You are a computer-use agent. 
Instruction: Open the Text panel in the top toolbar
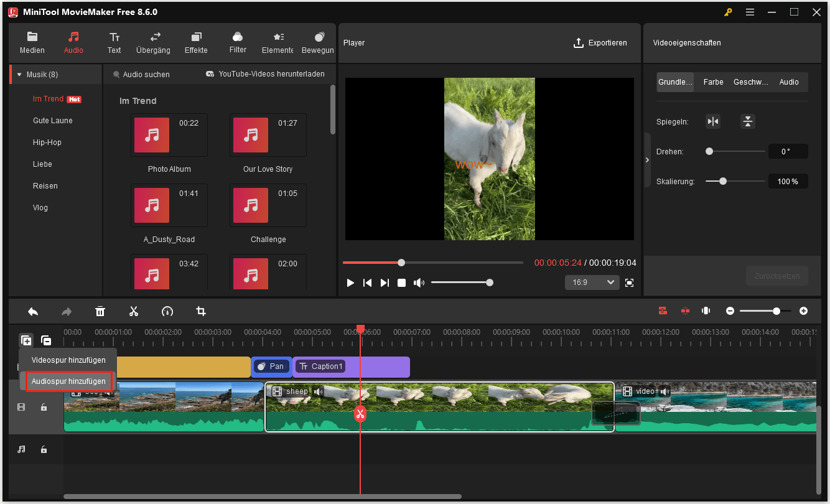[x=114, y=42]
